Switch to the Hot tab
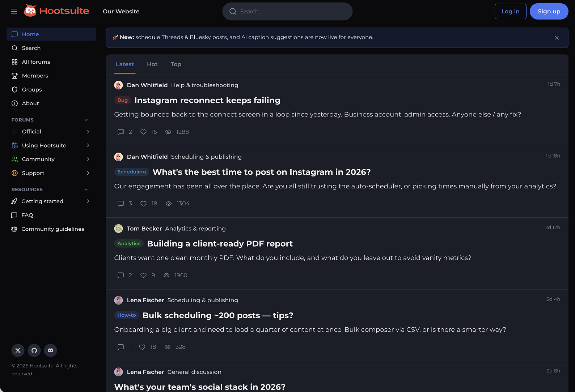The width and height of the screenshot is (575, 392). (x=152, y=64)
